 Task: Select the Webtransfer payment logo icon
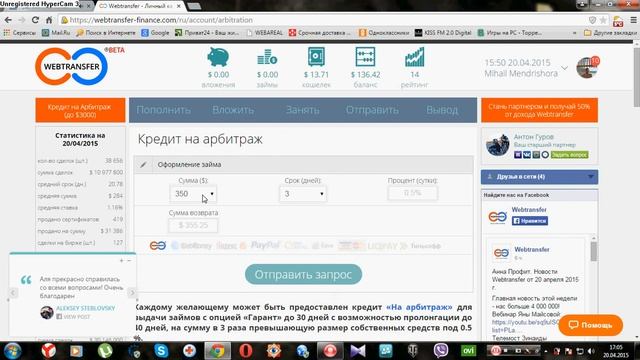coord(158,246)
